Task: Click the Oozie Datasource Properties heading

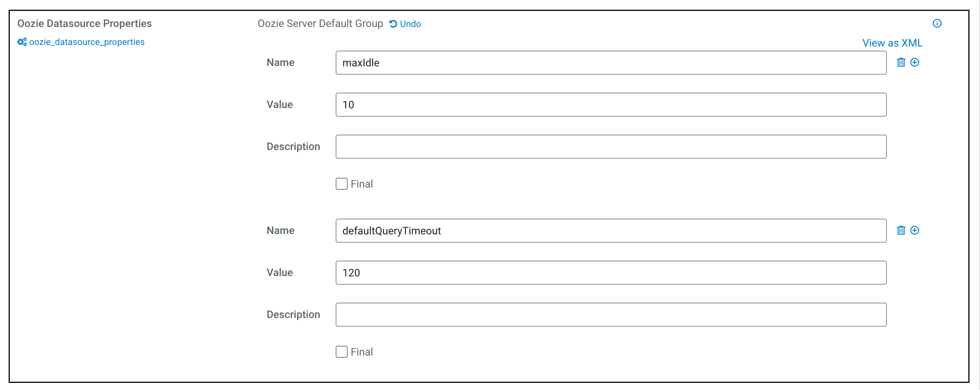Action: point(84,24)
